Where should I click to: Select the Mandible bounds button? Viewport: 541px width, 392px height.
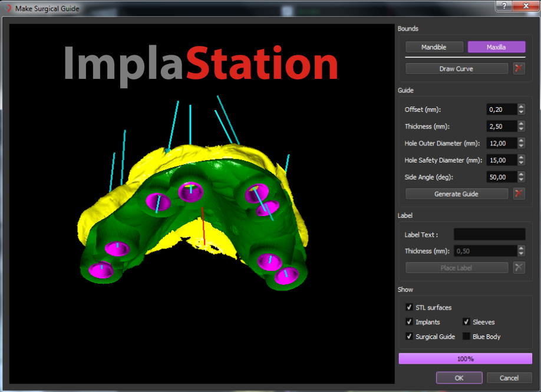[434, 47]
